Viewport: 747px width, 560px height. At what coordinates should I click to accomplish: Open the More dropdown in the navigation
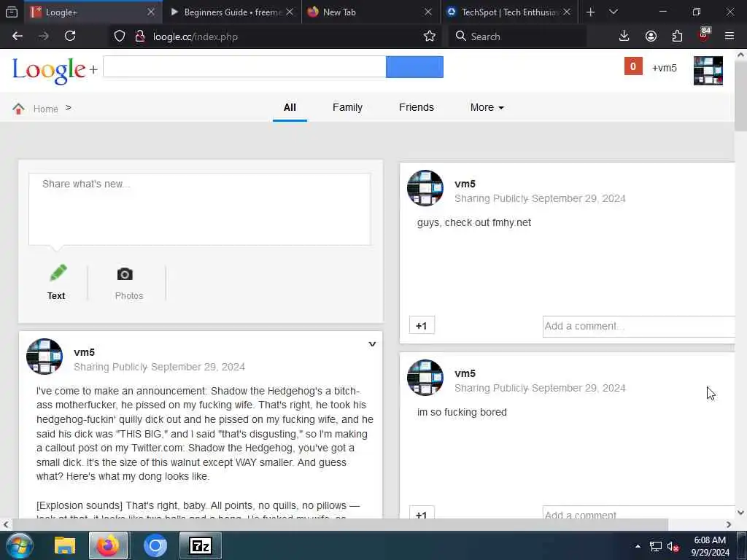tap(487, 108)
